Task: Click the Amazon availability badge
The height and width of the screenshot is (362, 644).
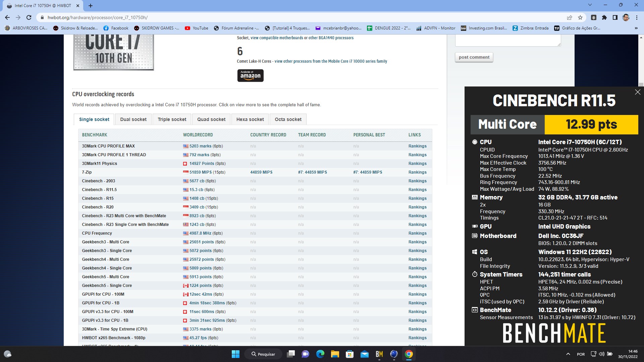Action: [x=250, y=75]
